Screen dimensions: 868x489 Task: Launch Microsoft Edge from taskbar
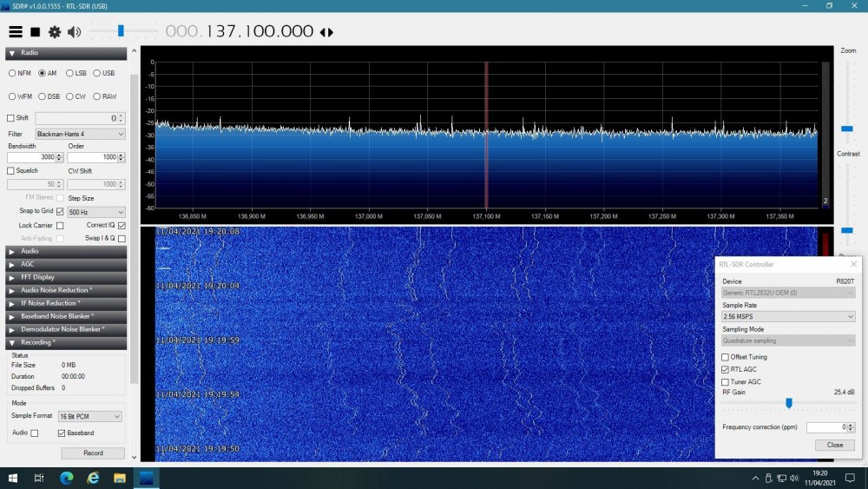pyautogui.click(x=67, y=478)
